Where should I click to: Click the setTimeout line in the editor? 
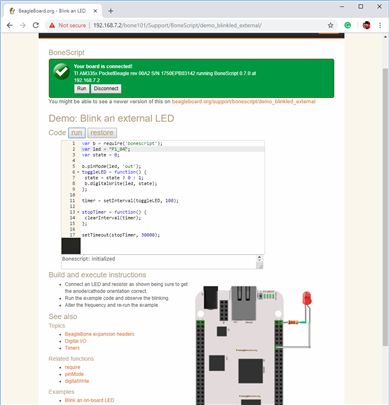pos(121,235)
